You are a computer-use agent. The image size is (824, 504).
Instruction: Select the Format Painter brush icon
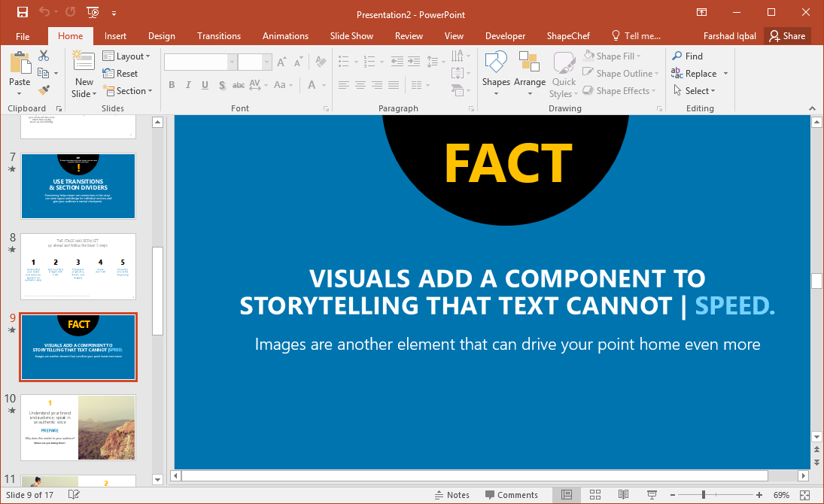tap(44, 90)
